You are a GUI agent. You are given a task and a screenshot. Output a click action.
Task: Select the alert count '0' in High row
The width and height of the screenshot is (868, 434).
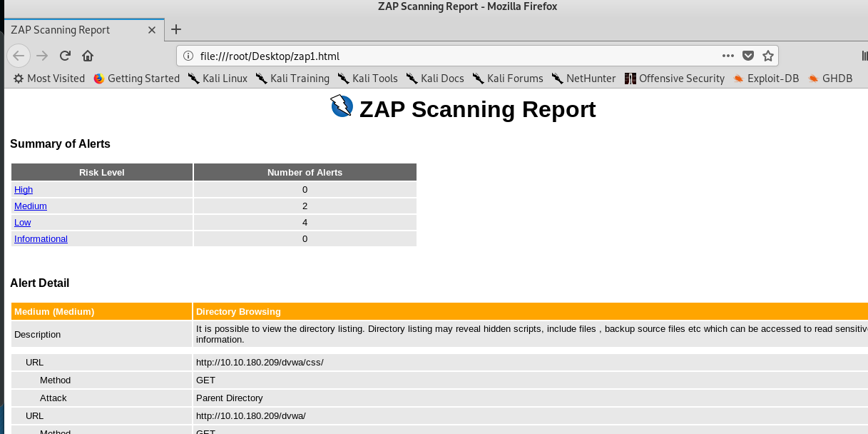[305, 190]
